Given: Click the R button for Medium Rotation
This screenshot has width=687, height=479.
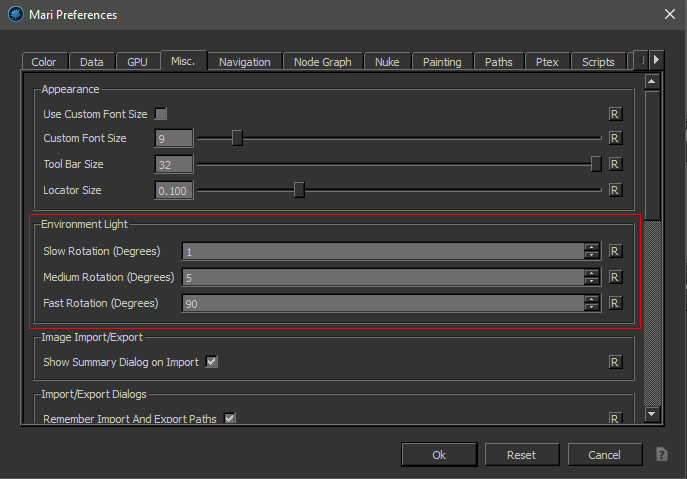Looking at the screenshot, I should [616, 277].
